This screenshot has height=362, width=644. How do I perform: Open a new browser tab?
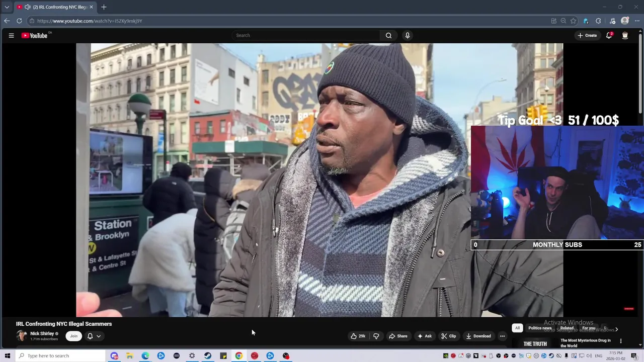[104, 7]
